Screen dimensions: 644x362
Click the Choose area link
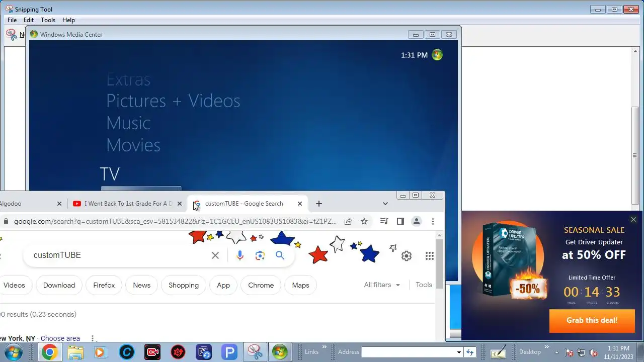[x=60, y=338]
